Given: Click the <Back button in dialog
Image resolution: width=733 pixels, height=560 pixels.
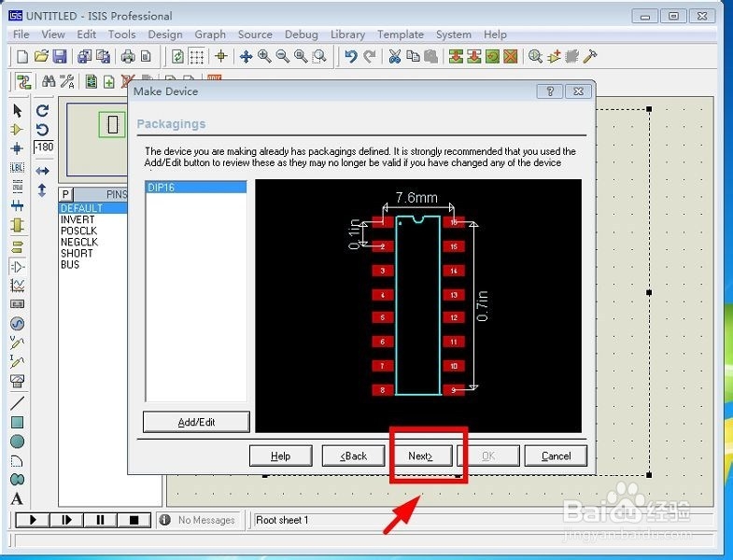Looking at the screenshot, I should click(x=353, y=455).
